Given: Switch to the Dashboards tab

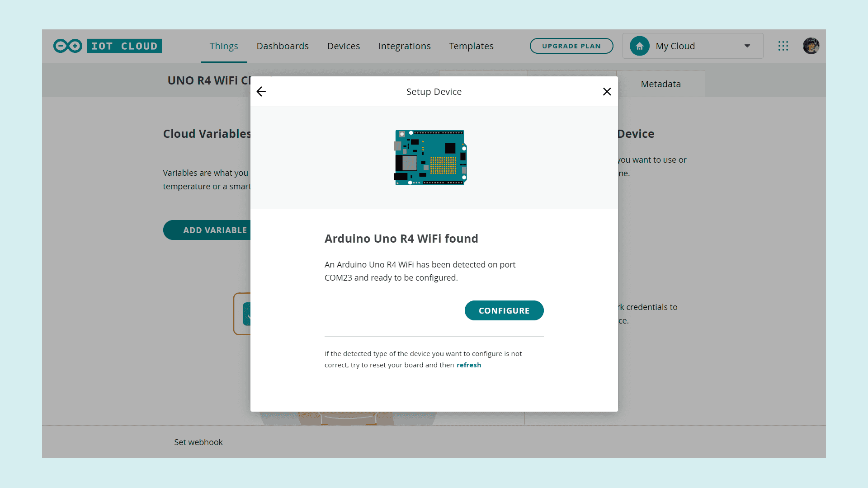Looking at the screenshot, I should 283,46.
